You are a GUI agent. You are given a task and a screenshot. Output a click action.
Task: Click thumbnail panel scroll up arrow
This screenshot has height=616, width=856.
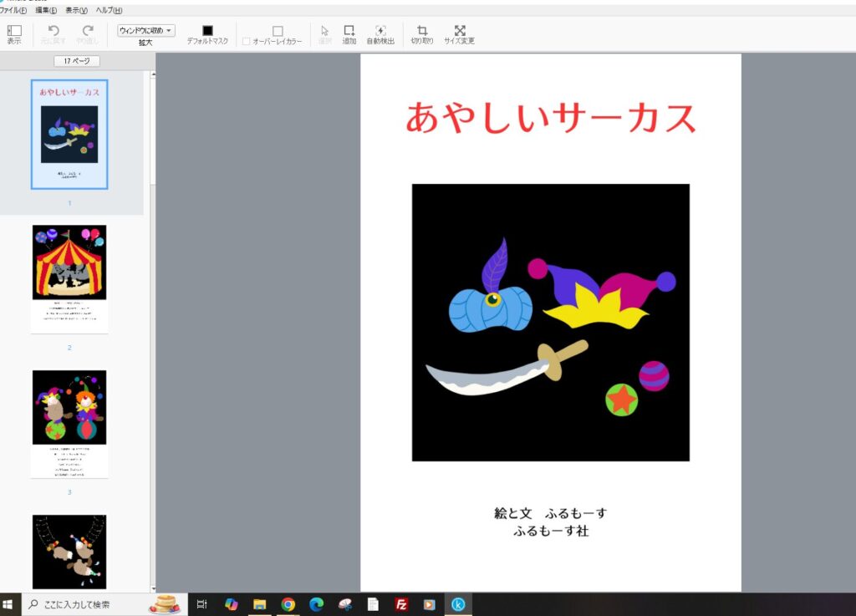coord(153,74)
